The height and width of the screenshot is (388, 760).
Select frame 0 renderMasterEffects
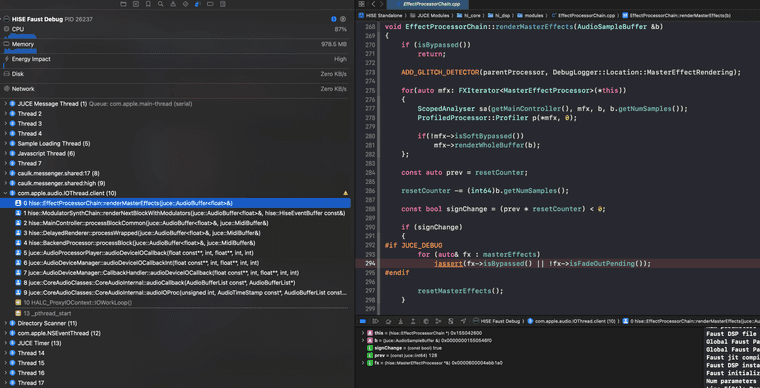[175, 203]
